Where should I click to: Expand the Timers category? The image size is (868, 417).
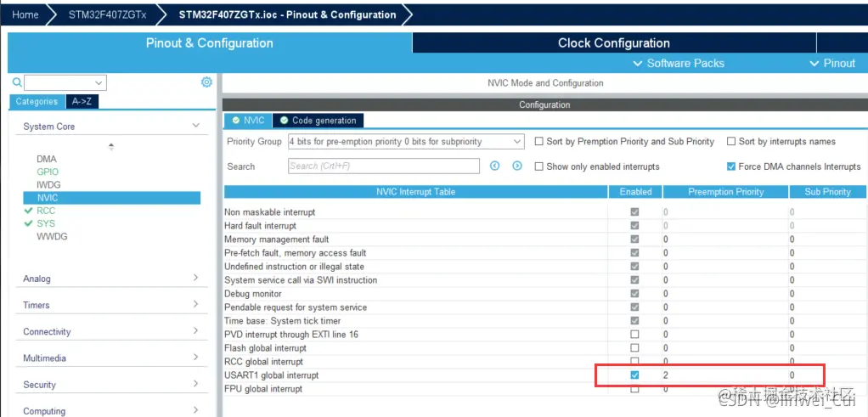click(x=195, y=304)
